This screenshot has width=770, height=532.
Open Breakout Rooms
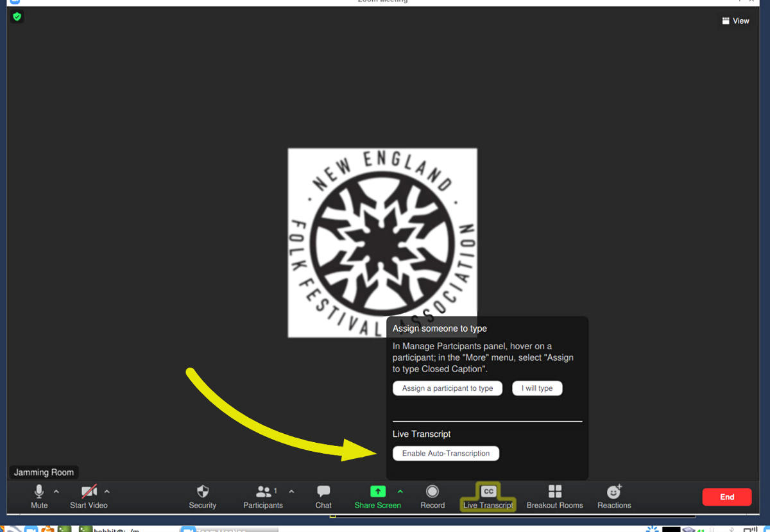click(554, 496)
